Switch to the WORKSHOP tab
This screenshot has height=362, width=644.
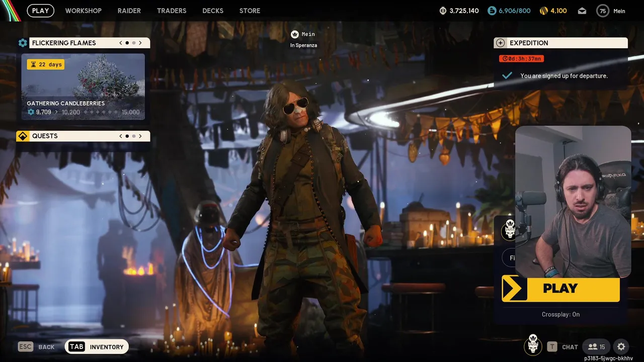[x=83, y=11]
